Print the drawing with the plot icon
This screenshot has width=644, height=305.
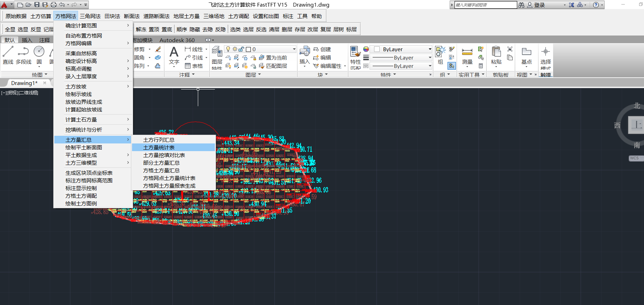click(x=54, y=5)
